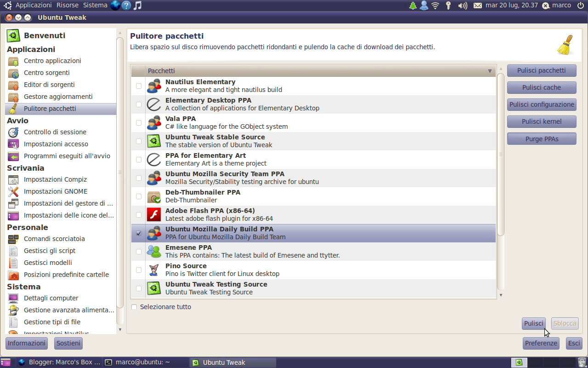
Task: Open the shutdown power icon in top panel
Action: 581,6
